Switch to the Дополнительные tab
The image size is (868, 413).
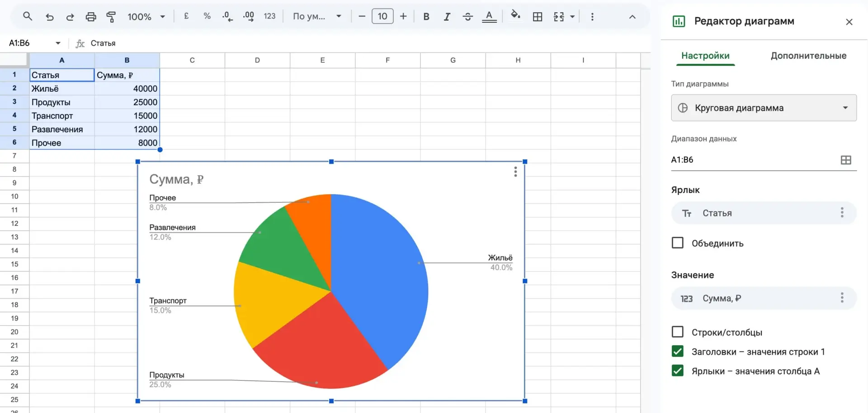808,56
